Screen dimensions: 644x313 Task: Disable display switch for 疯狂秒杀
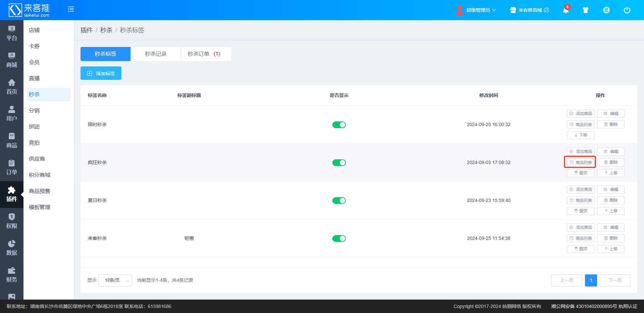point(339,163)
